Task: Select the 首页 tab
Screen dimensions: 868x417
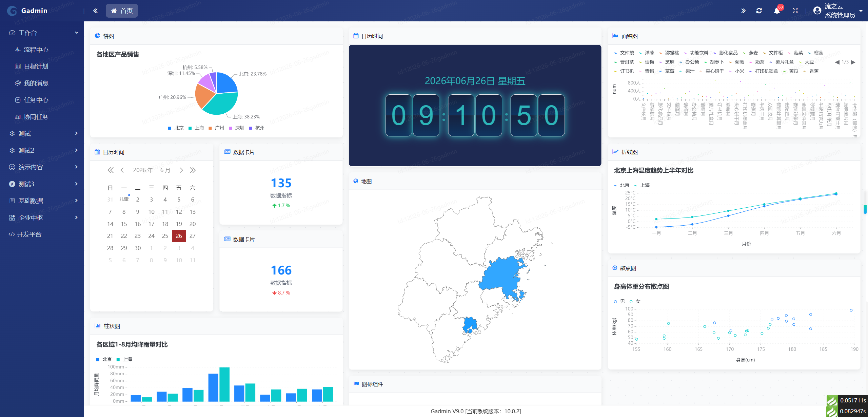Action: pos(122,11)
